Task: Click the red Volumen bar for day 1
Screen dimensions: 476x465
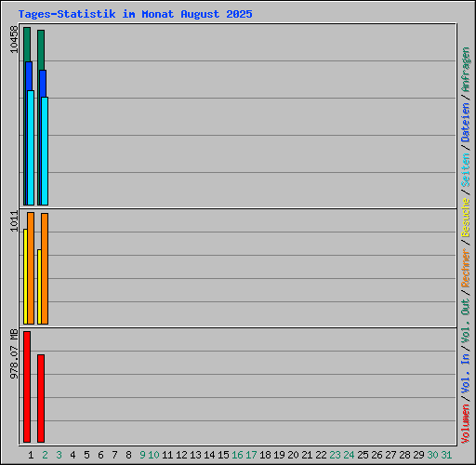Action: [x=27, y=387]
